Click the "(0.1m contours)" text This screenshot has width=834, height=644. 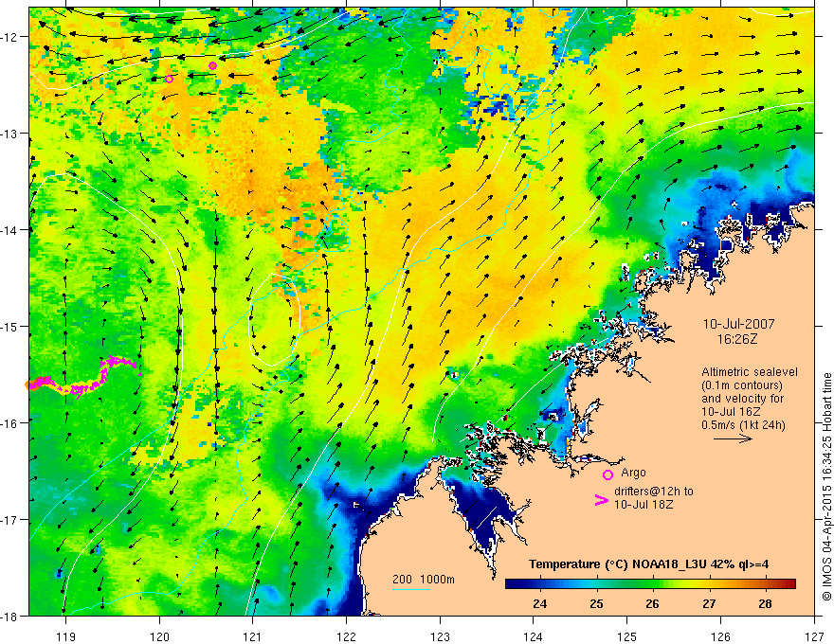click(742, 385)
